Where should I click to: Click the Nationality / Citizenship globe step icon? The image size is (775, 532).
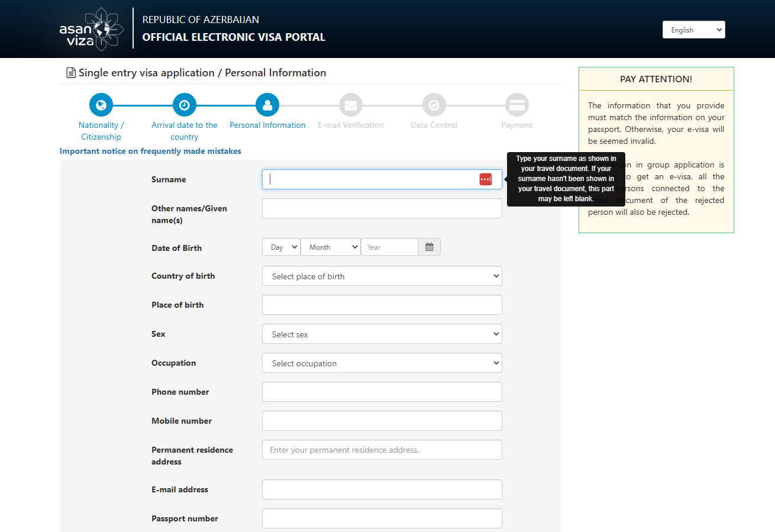point(101,105)
